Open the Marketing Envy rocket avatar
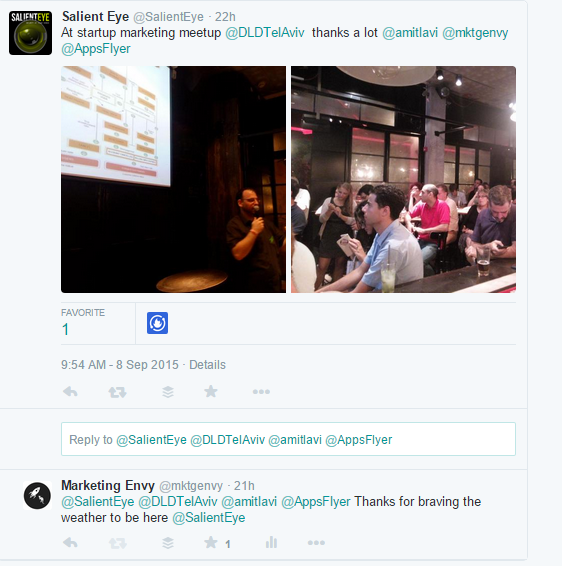The image size is (562, 566). (38, 496)
